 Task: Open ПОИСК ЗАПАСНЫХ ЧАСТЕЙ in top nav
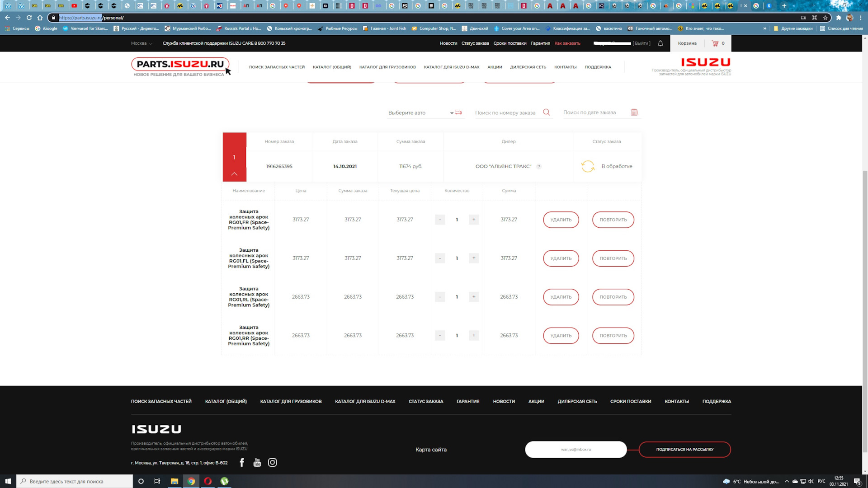(x=277, y=67)
